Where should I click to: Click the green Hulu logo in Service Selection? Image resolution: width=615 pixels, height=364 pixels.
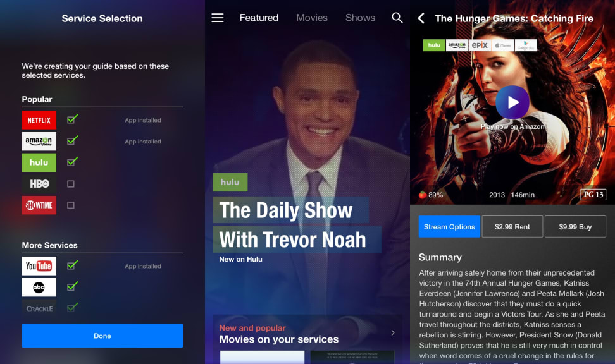click(x=39, y=162)
